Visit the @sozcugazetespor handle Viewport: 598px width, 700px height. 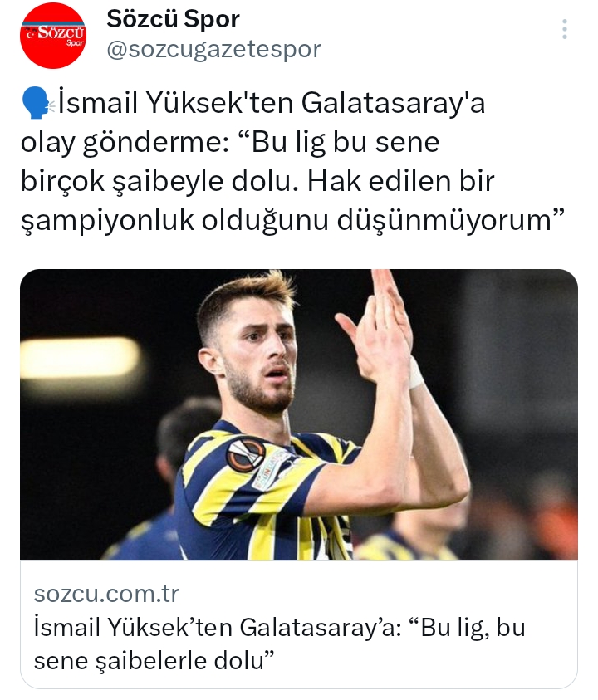pos(213,49)
